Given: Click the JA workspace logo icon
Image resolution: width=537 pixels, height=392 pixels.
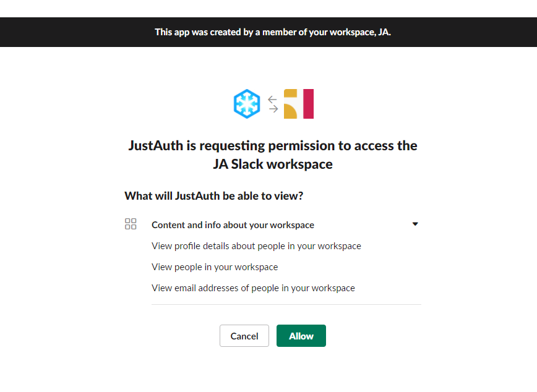Looking at the screenshot, I should 299,104.
